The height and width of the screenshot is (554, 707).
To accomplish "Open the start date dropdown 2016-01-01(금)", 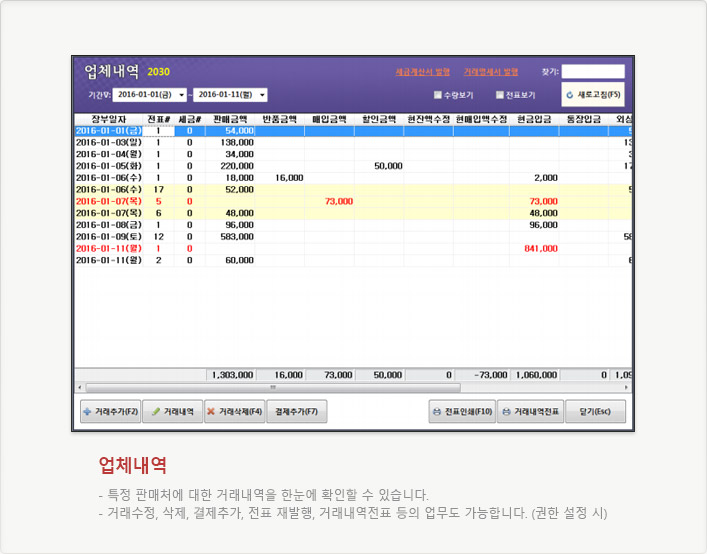I will coord(181,95).
